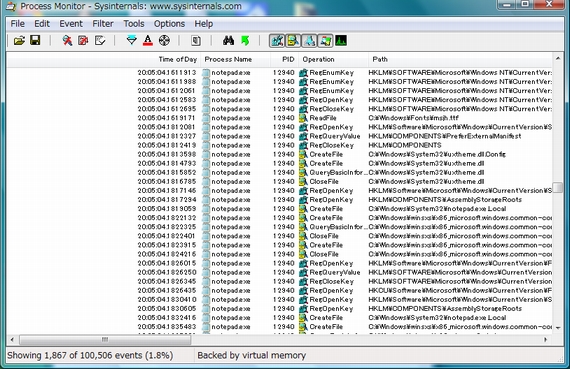The width and height of the screenshot is (570, 369).
Task: Click Process Monitor title bar app icon
Action: (11, 7)
